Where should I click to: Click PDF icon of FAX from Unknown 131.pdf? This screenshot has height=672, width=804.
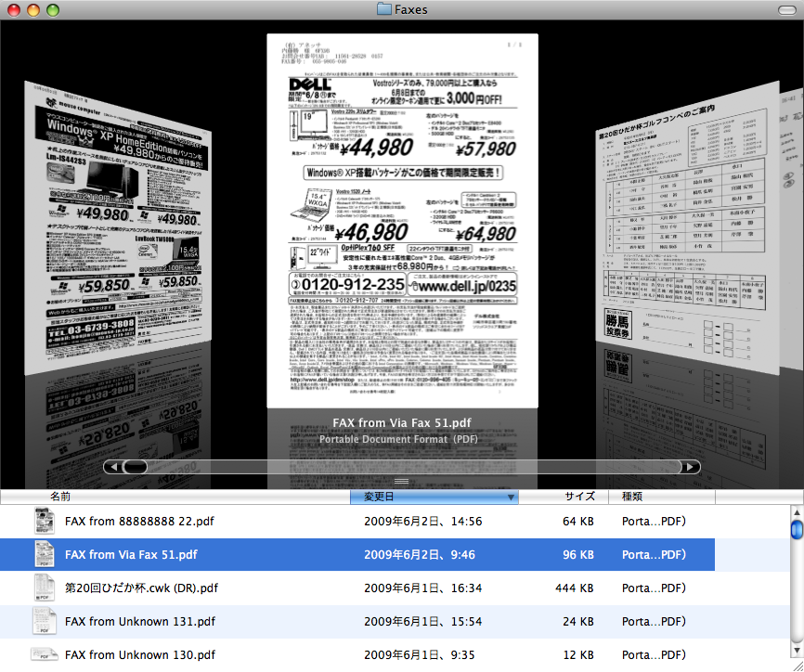[44, 621]
